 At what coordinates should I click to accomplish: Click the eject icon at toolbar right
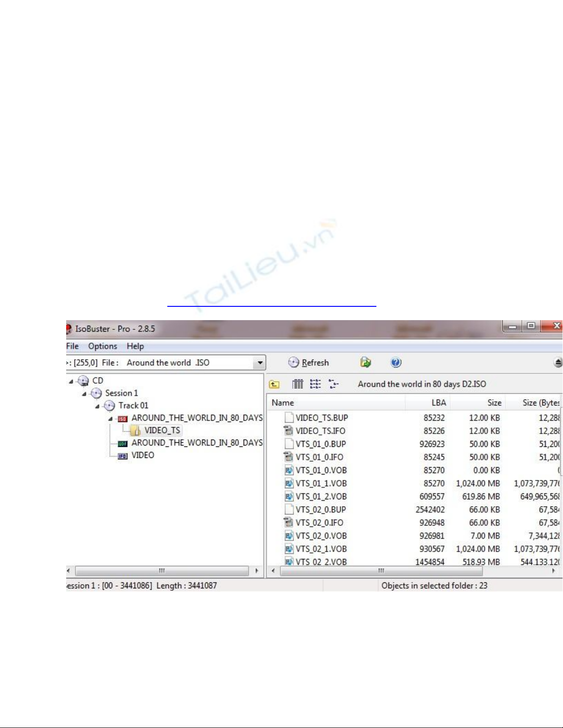[x=557, y=363]
